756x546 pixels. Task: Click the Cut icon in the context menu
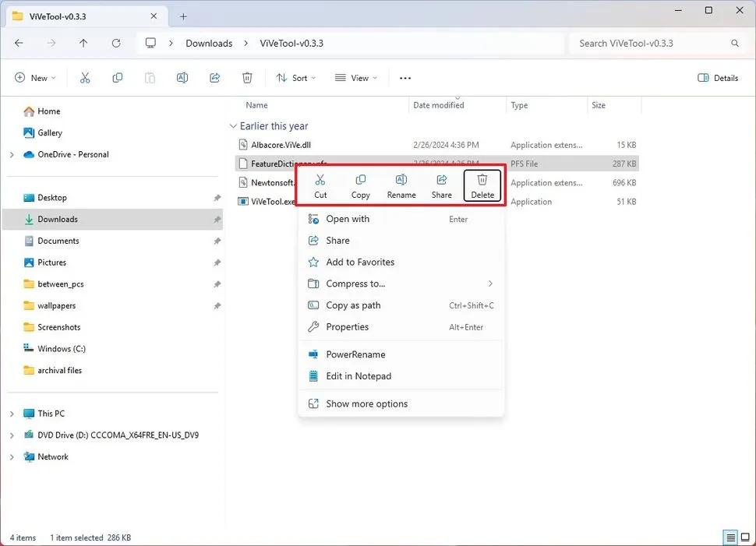(x=320, y=185)
